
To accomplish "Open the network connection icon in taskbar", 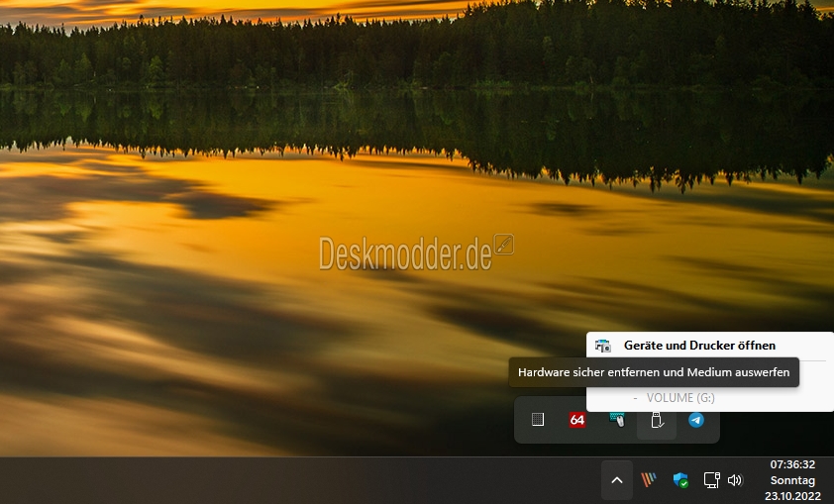I will [x=711, y=480].
